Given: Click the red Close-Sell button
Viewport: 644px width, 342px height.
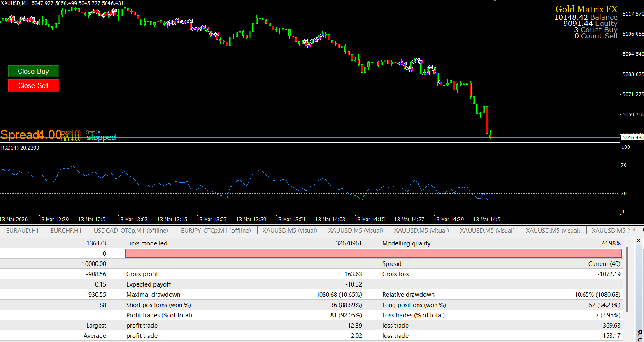Looking at the screenshot, I should pos(33,85).
